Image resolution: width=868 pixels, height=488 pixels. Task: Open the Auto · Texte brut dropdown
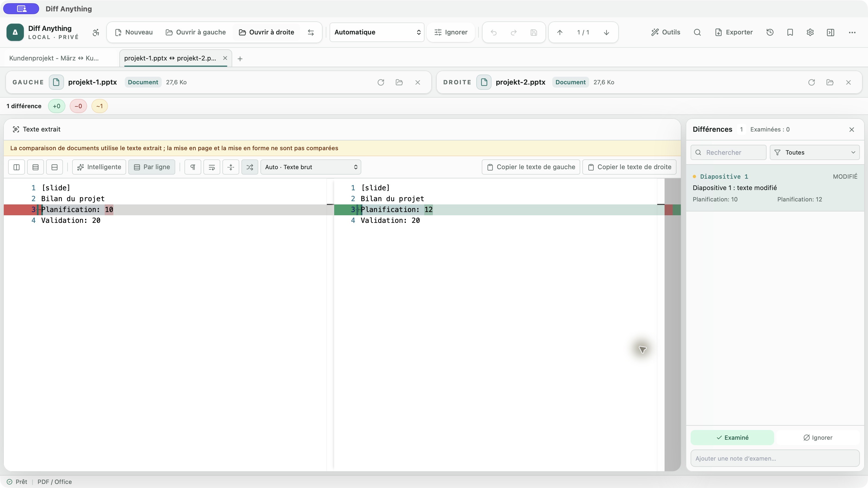(x=311, y=167)
